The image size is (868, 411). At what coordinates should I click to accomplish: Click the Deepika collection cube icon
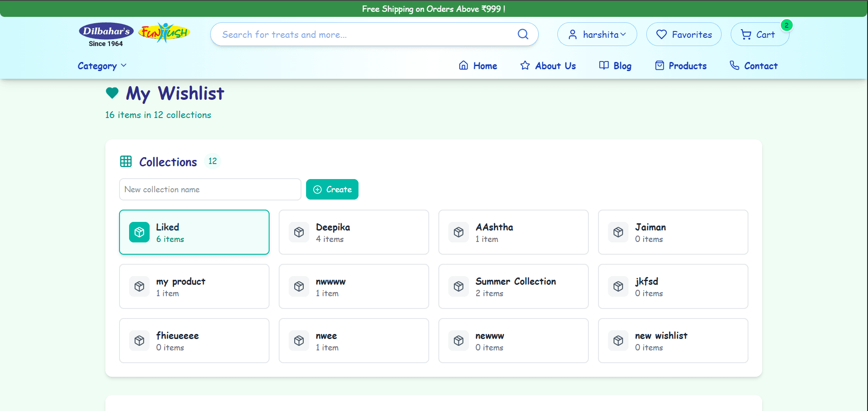click(299, 232)
